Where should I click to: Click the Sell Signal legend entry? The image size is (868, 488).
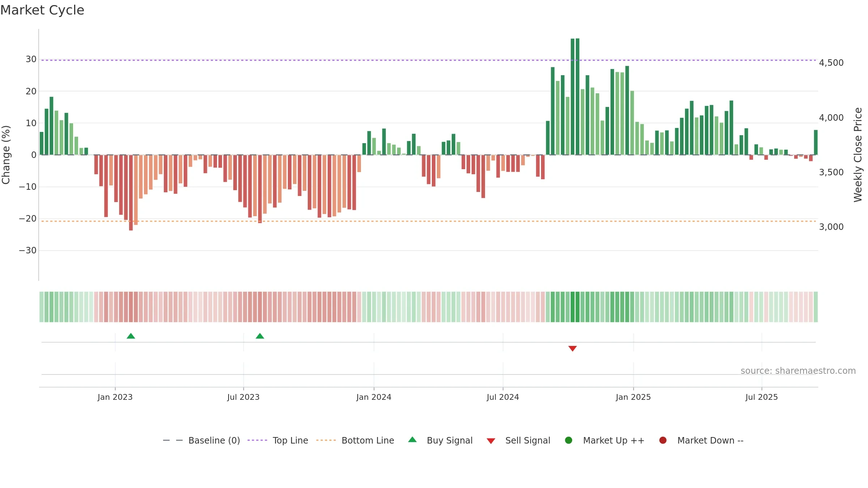pyautogui.click(x=518, y=440)
